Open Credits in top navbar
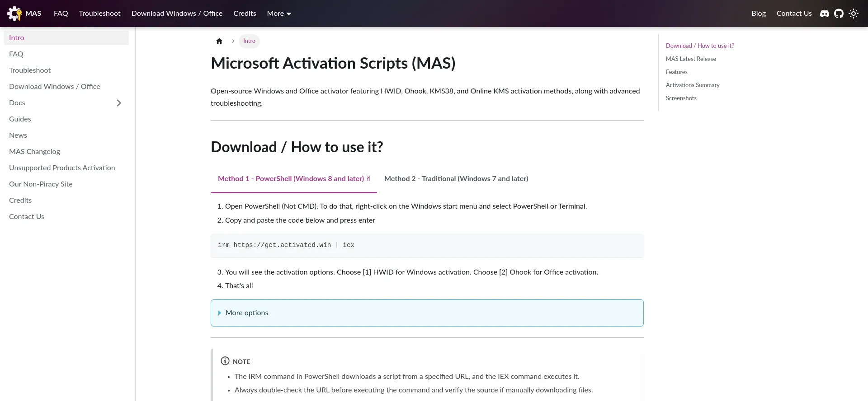868x401 pixels. point(245,14)
